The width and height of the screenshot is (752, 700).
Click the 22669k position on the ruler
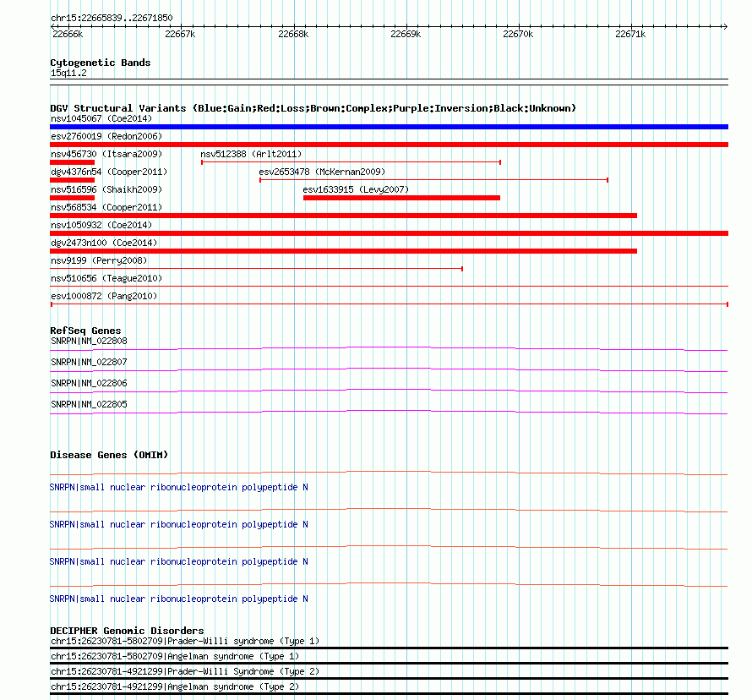click(x=406, y=34)
